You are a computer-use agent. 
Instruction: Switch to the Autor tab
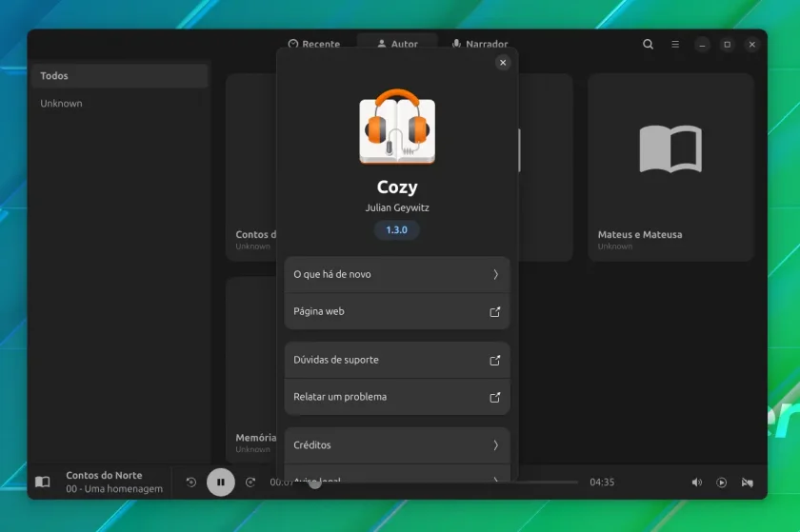pos(397,44)
